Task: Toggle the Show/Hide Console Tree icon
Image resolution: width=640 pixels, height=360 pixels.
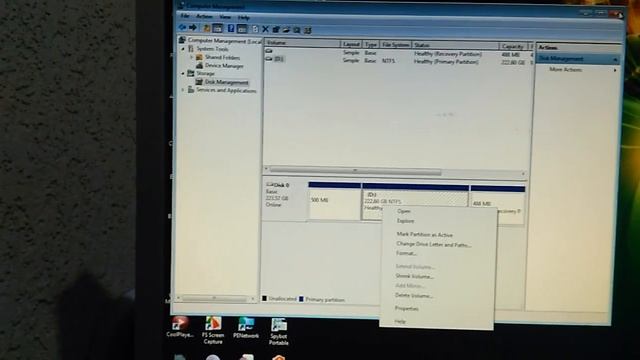Action: click(x=218, y=28)
